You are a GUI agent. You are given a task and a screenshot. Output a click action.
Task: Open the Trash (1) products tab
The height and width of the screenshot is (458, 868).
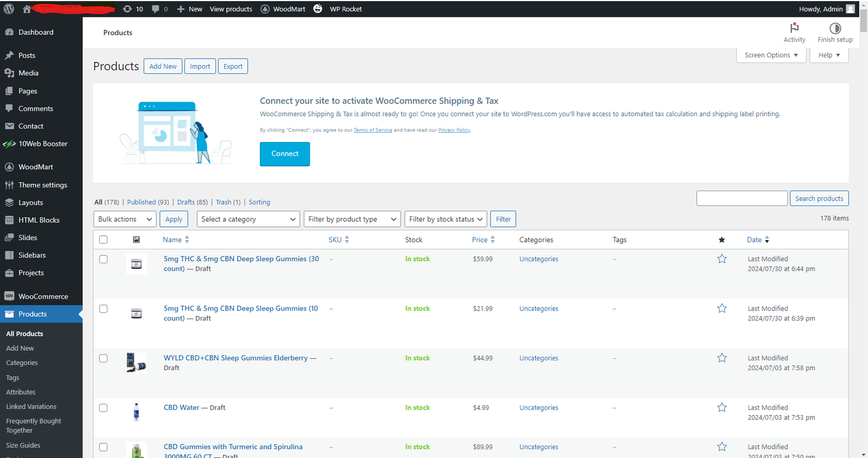click(x=228, y=202)
